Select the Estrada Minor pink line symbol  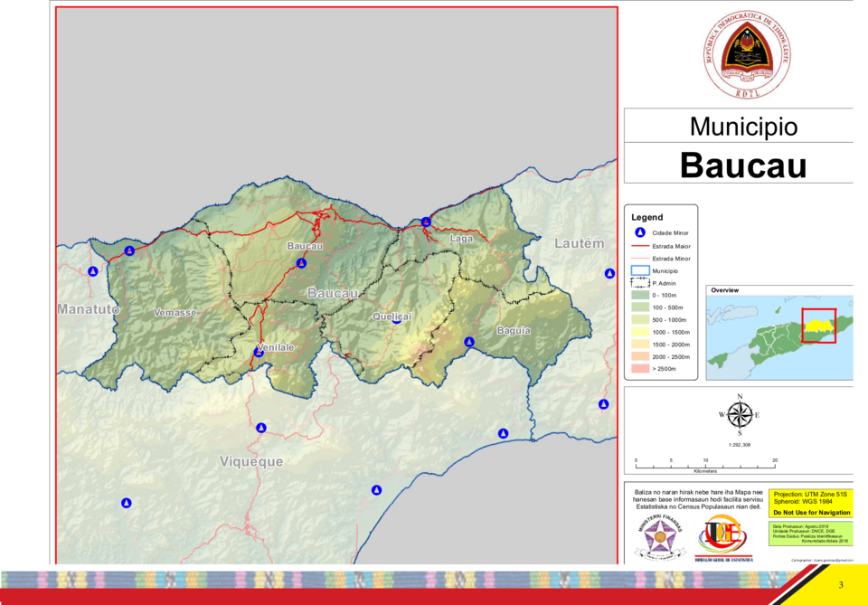tap(640, 259)
